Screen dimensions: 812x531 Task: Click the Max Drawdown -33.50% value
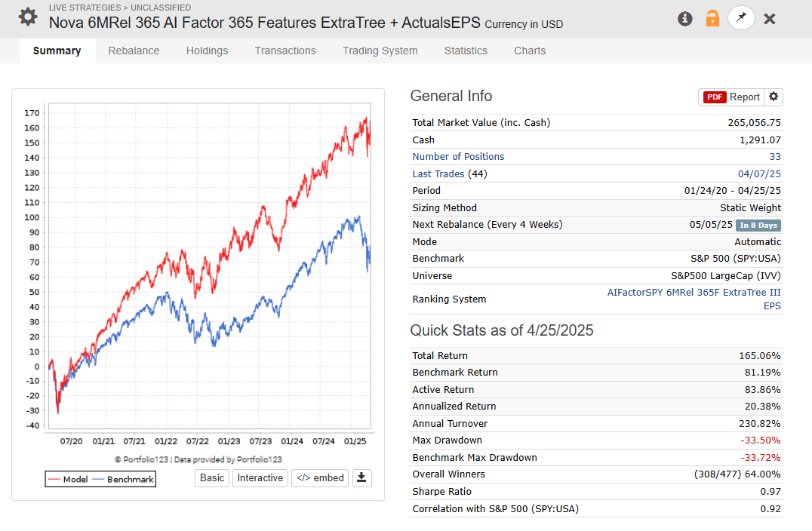[x=760, y=440]
